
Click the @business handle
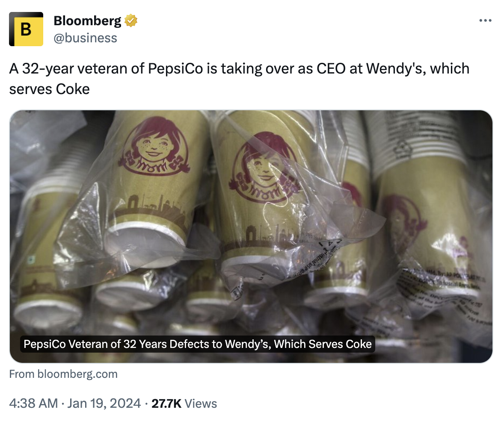pyautogui.click(x=85, y=38)
